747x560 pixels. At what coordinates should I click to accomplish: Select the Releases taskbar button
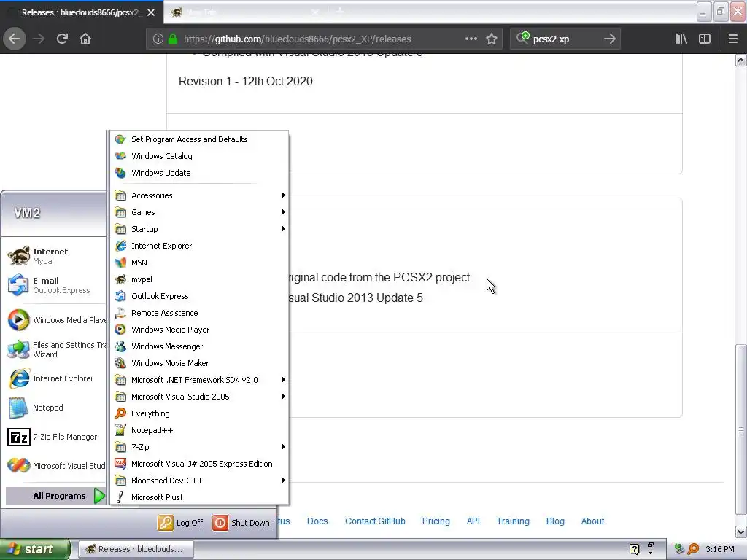(x=136, y=549)
